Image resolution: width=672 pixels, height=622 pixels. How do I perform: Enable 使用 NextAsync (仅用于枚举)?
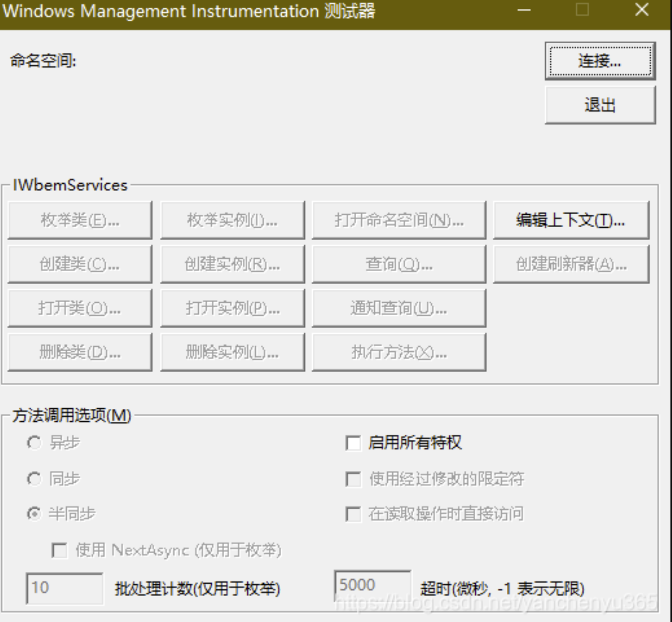[59, 551]
